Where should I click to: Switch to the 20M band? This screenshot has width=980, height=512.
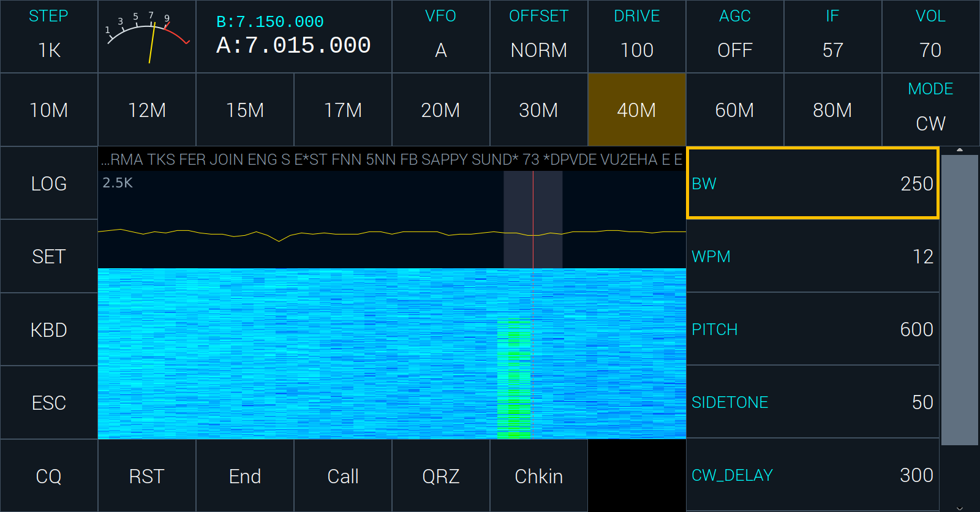coord(441,110)
